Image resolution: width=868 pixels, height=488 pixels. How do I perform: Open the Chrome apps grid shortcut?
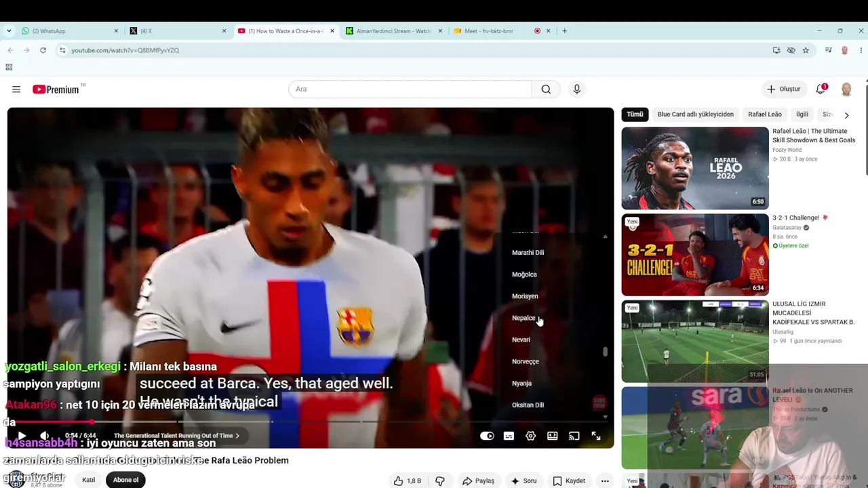click(x=9, y=67)
